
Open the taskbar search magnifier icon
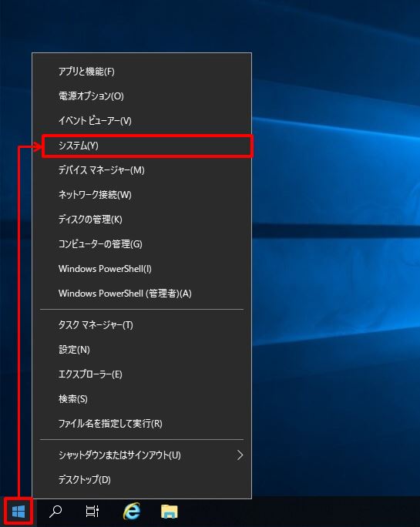pos(55,512)
